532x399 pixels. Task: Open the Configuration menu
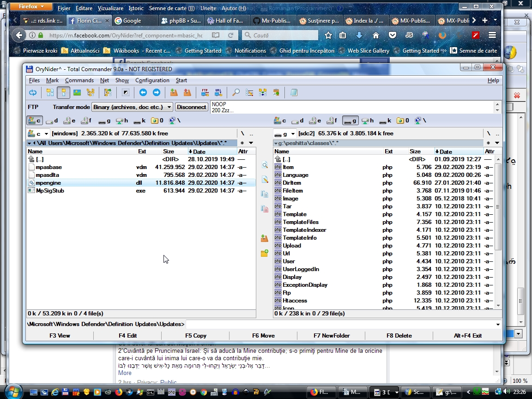click(152, 80)
